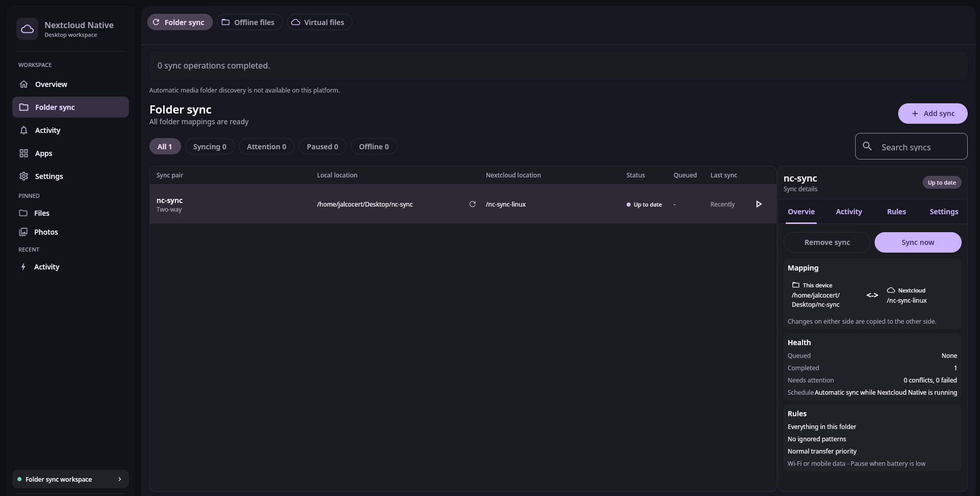Click the Add sync button

pyautogui.click(x=932, y=114)
